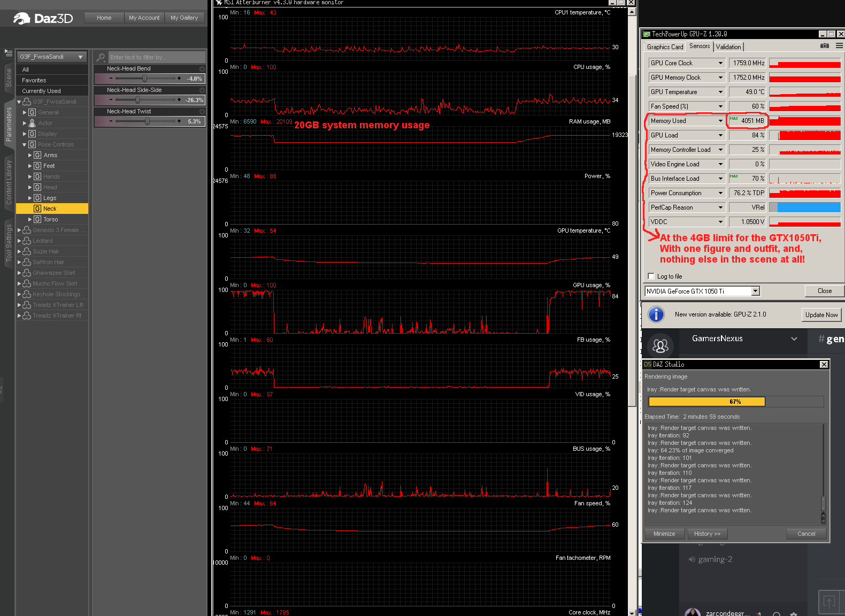845x616 pixels.
Task: Click the speaker icon next to gaming-2
Action: [x=692, y=559]
